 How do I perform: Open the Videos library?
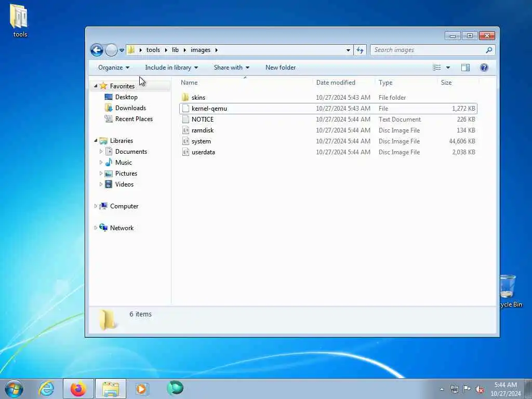coord(124,184)
